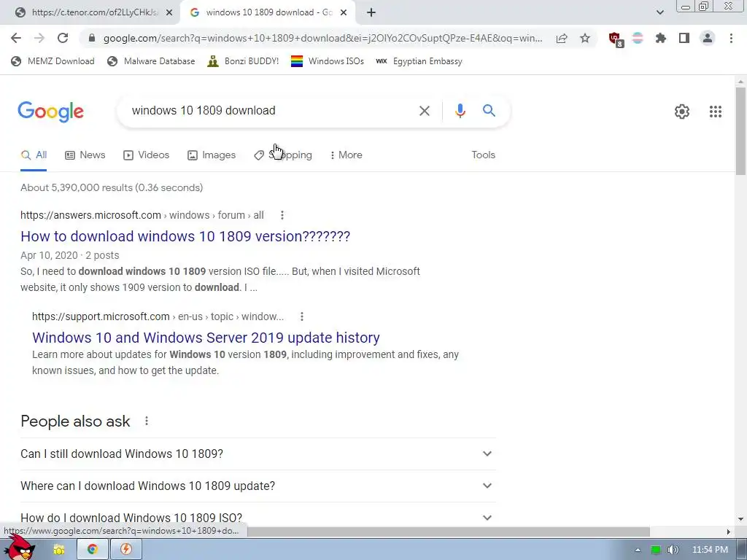Open the Bonzi BUDDY! bookmark
The image size is (747, 560).
(243, 61)
